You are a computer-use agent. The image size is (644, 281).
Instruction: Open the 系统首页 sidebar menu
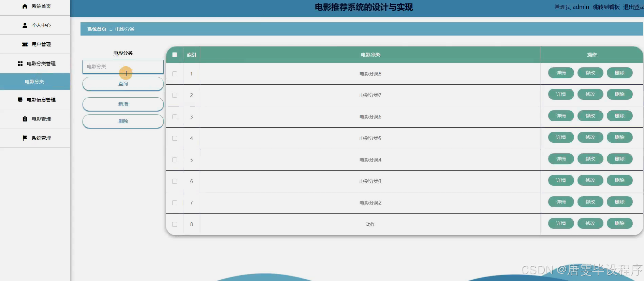point(35,6)
